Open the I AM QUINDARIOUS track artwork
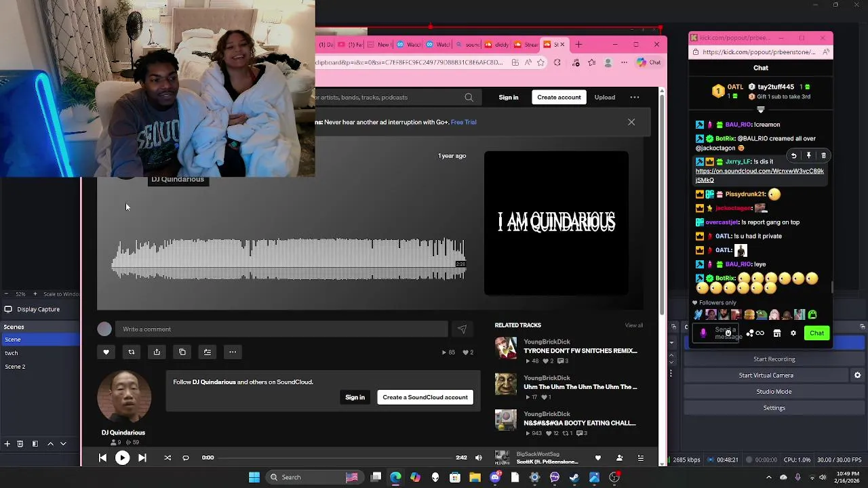The height and width of the screenshot is (488, 868). click(556, 223)
